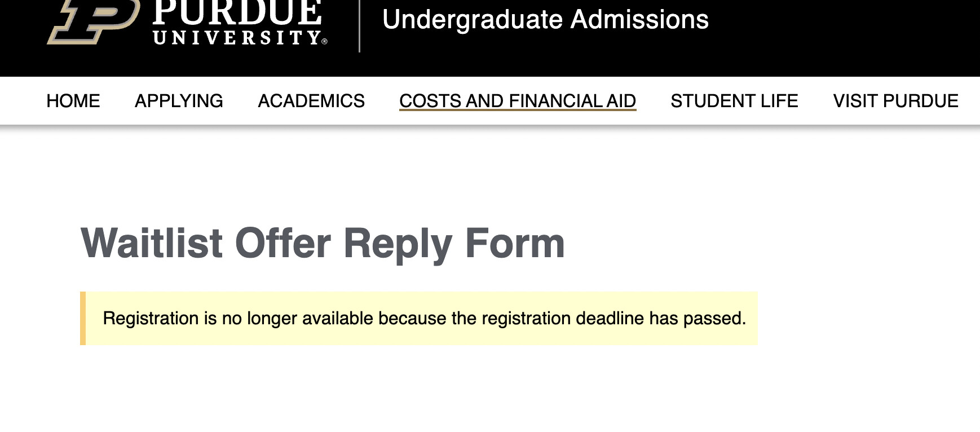
Task: Open COSTS AND FINANCIAL AID menu
Action: click(x=517, y=100)
